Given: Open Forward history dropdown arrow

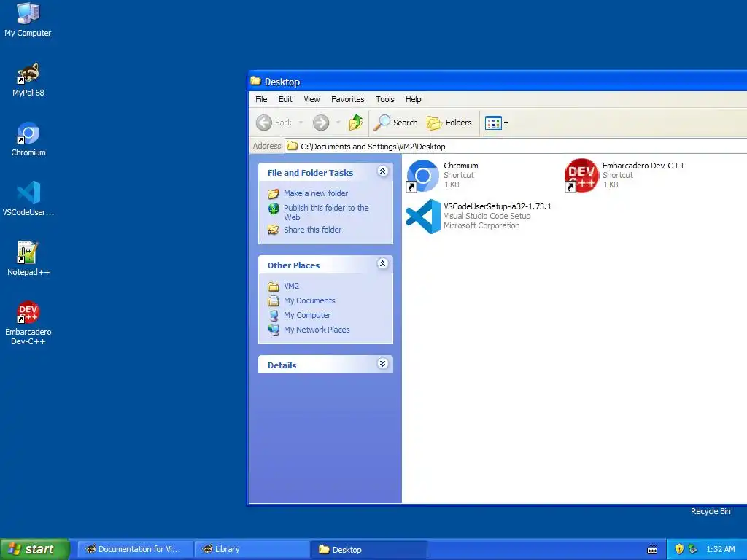Looking at the screenshot, I should tap(338, 122).
